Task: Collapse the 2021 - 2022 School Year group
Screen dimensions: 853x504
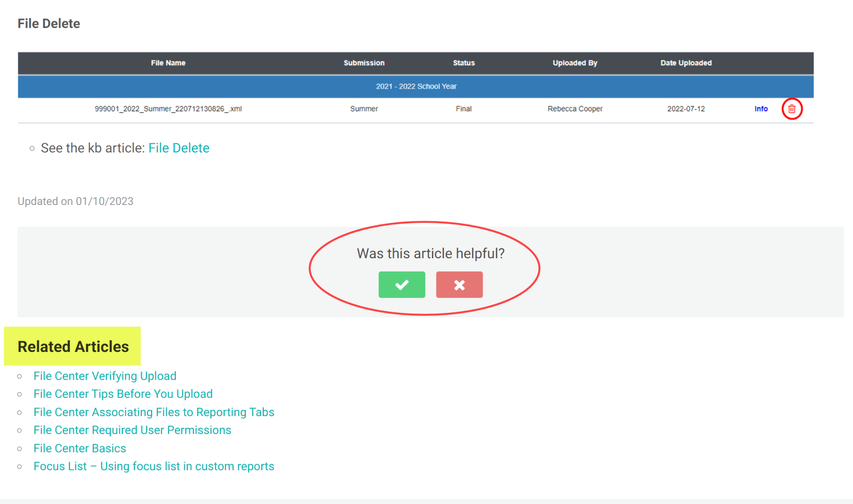Action: click(x=417, y=86)
